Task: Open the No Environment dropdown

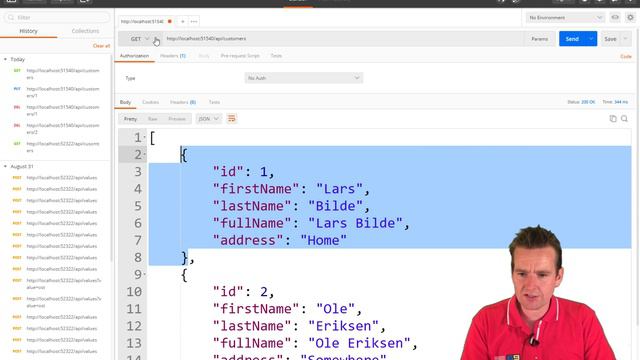Action: click(565, 18)
